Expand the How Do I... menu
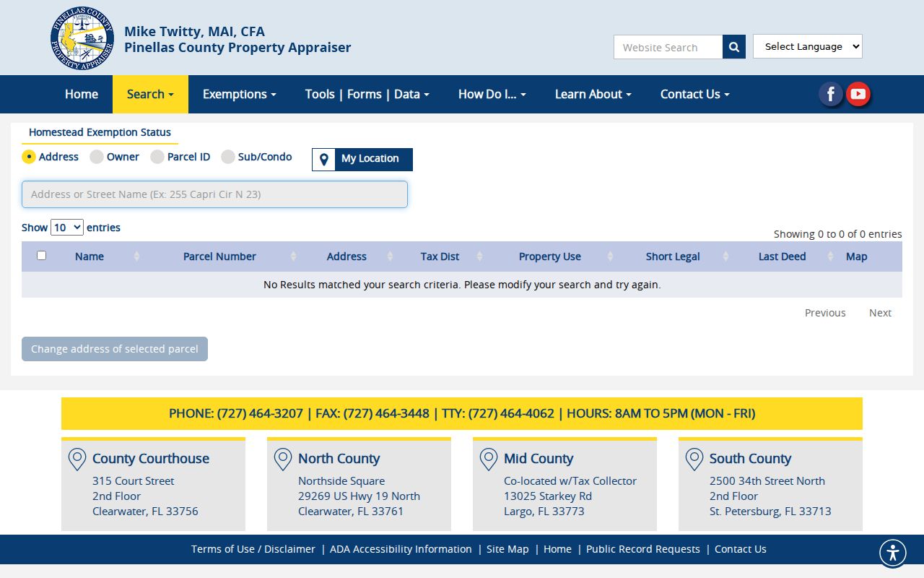Screen dimensions: 924x578 pyautogui.click(x=492, y=95)
